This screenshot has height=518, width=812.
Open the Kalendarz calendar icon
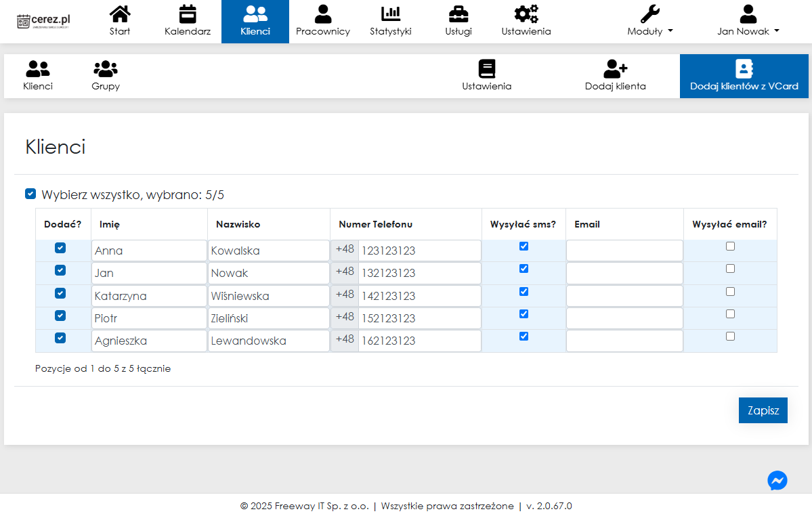pos(188,14)
